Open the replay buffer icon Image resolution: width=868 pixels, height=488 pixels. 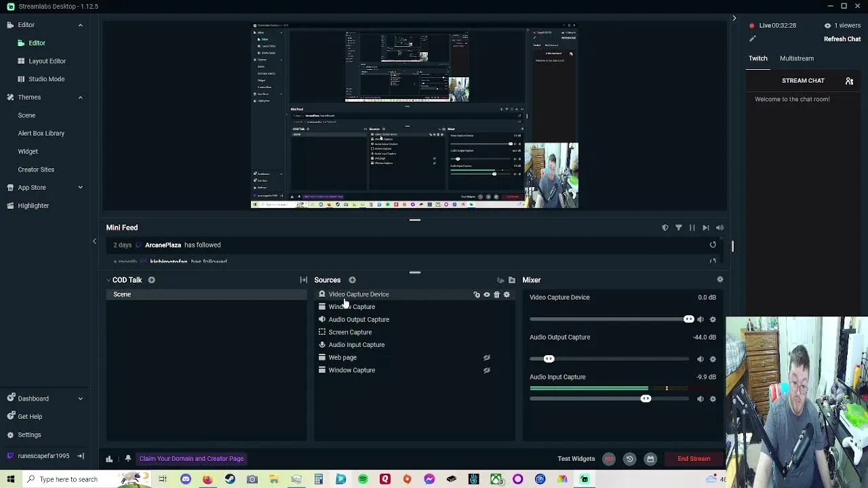(629, 459)
